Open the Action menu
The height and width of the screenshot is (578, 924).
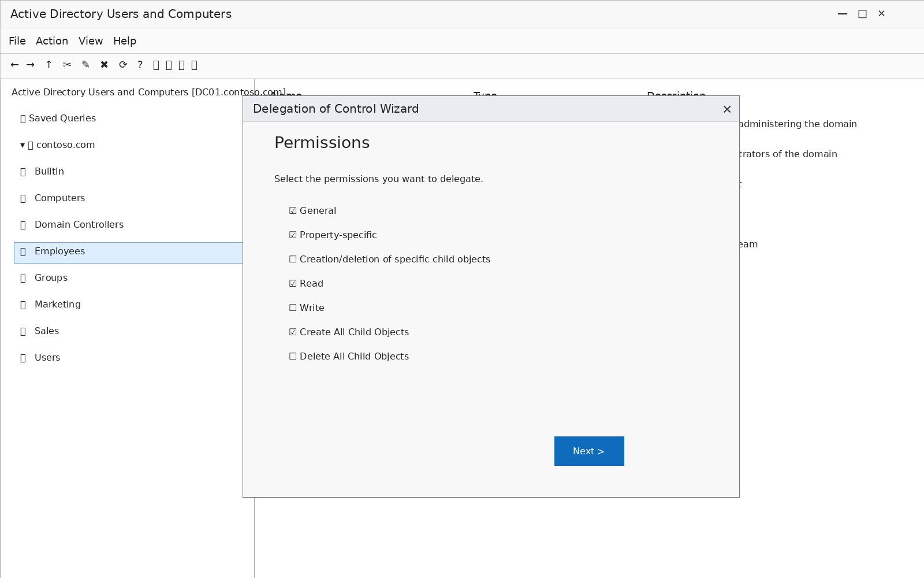[x=52, y=41]
